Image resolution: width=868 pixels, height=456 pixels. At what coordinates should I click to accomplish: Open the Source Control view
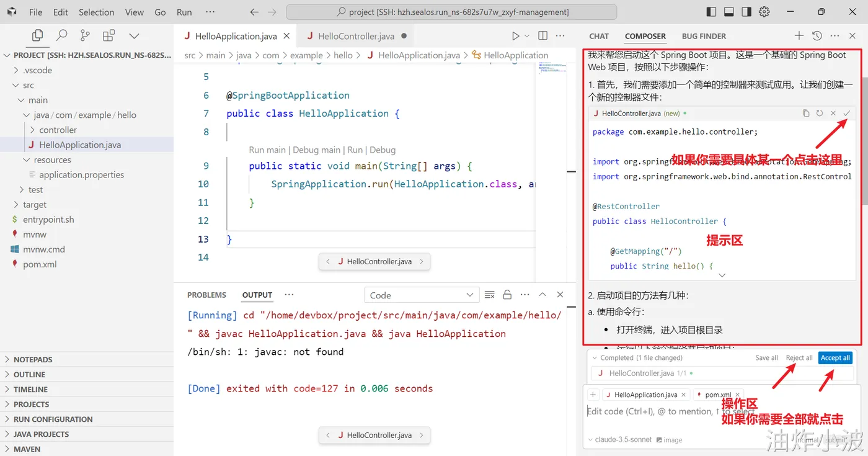click(85, 36)
